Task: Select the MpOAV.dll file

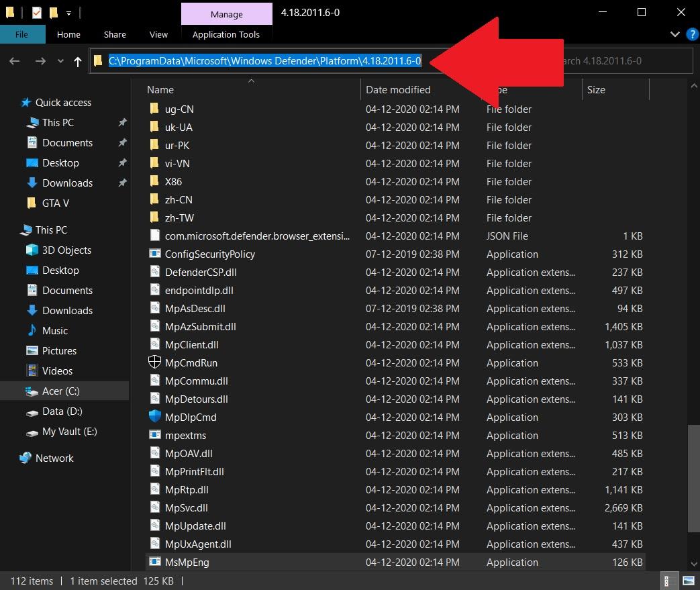Action: point(189,453)
